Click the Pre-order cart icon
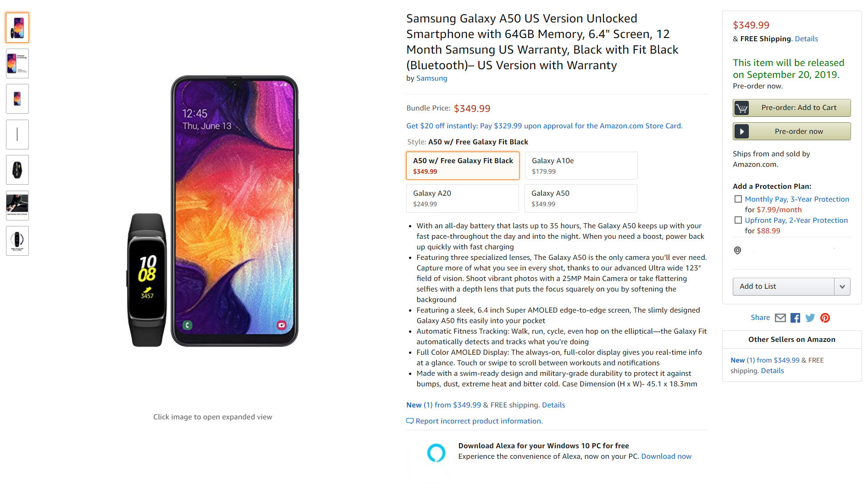The image size is (868, 495). pyautogui.click(x=741, y=108)
